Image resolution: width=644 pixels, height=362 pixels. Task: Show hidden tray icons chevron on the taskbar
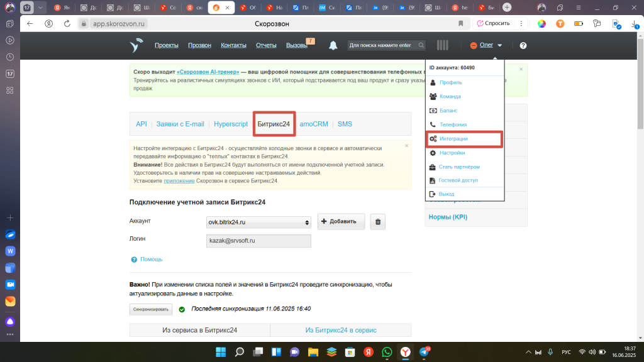(x=528, y=352)
